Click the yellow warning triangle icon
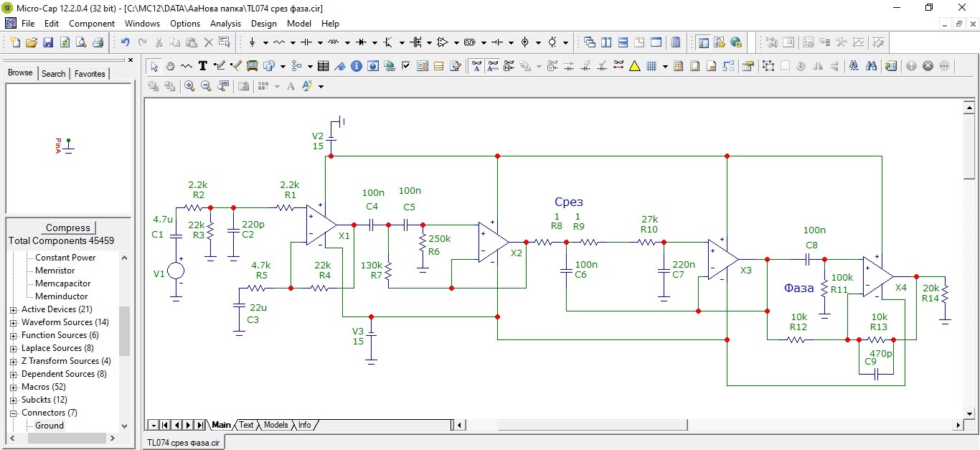The image size is (980, 450). click(x=635, y=66)
